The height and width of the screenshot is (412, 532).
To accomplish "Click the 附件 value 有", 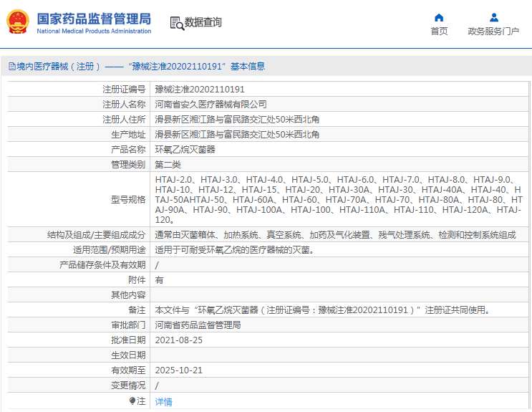I will [159, 280].
